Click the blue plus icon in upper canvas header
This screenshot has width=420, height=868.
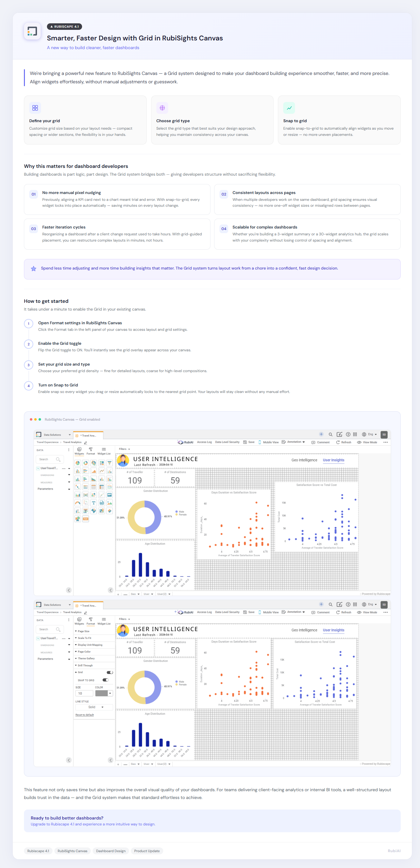(x=321, y=434)
